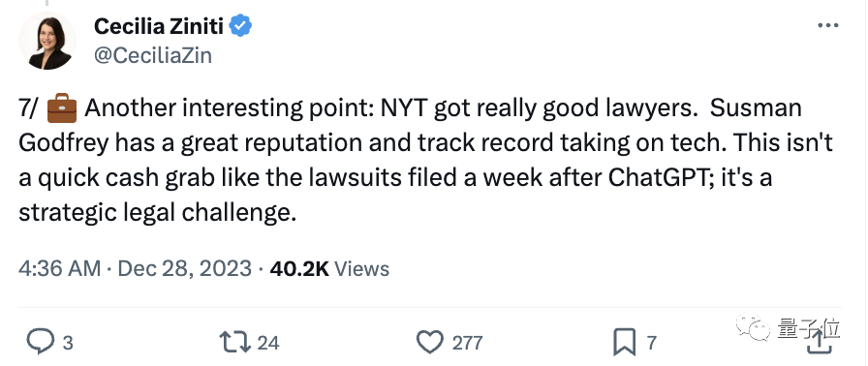Click the briefcase emoji in tweet
This screenshot has height=366, width=868.
coord(62,108)
